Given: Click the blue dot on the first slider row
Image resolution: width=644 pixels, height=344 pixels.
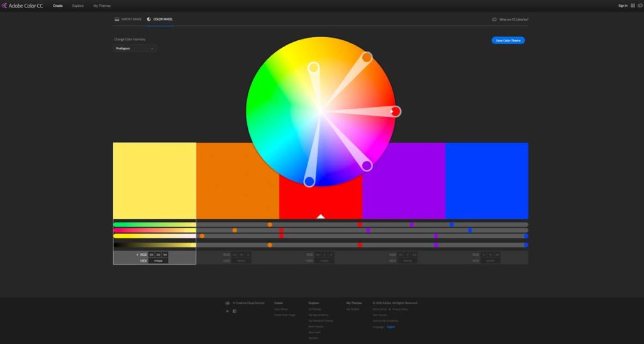Looking at the screenshot, I should pos(452,225).
